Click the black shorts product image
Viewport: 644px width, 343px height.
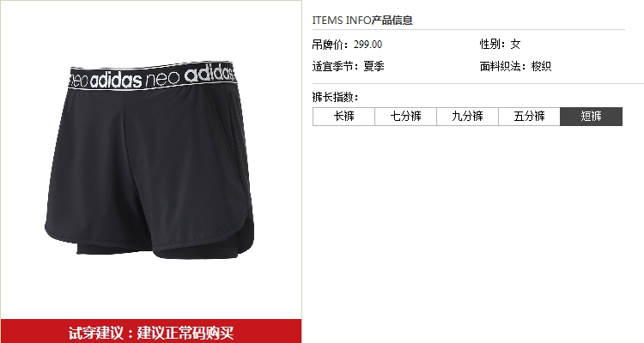[150, 160]
